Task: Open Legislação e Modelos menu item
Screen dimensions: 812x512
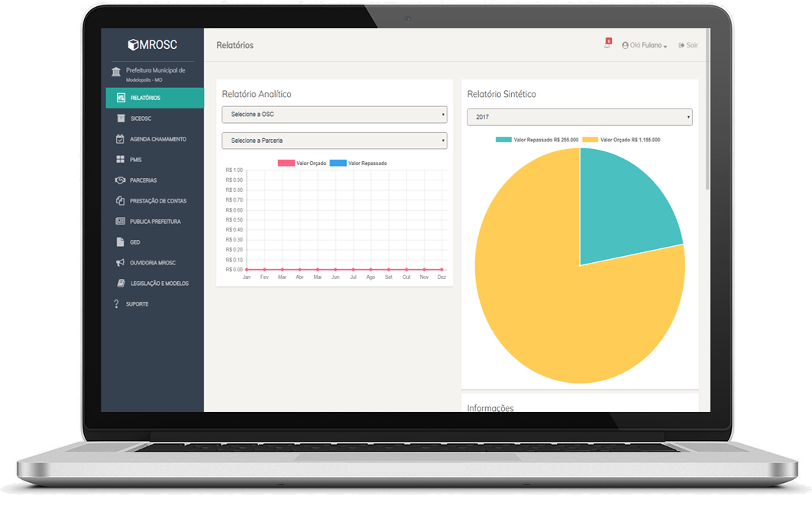Action: coord(159,284)
